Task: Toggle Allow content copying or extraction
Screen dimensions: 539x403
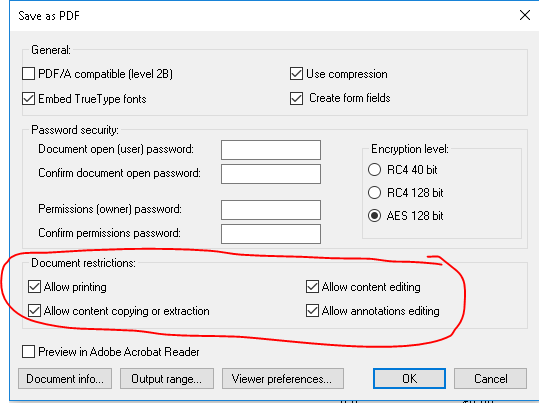Action: coord(34,311)
